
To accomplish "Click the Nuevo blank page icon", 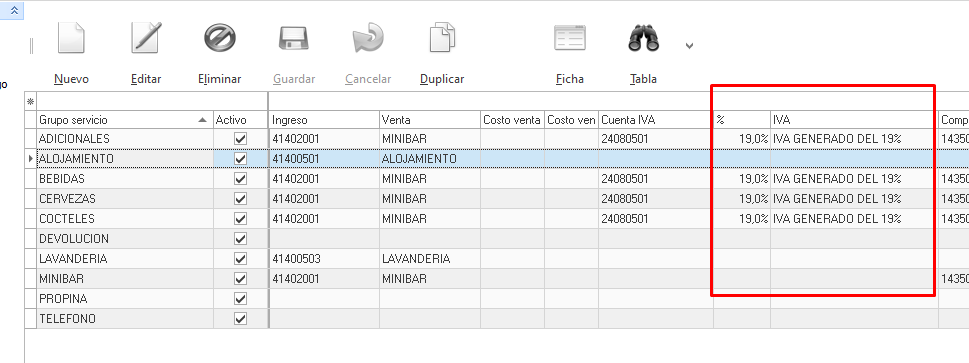I will pos(71,39).
